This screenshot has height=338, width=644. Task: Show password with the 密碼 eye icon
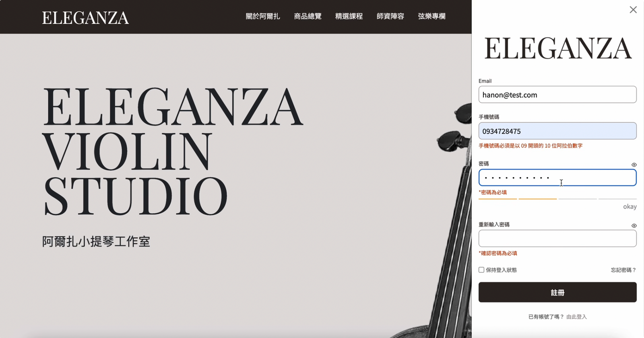pyautogui.click(x=634, y=165)
